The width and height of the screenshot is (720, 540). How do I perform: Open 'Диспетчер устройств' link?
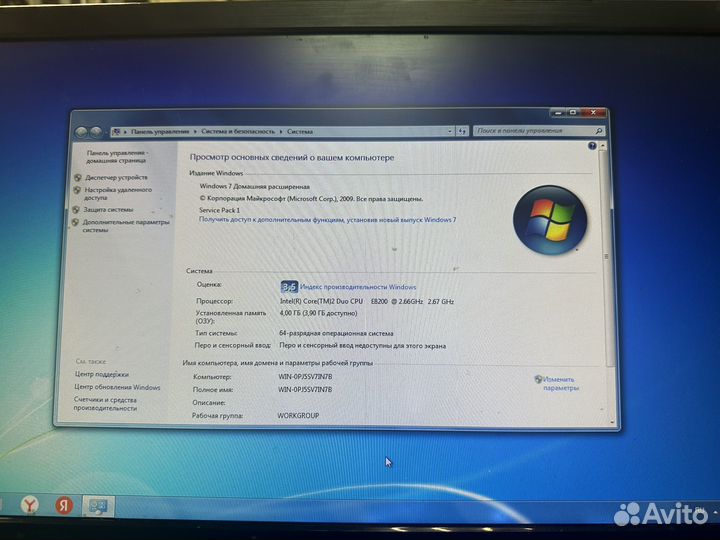tap(116, 177)
